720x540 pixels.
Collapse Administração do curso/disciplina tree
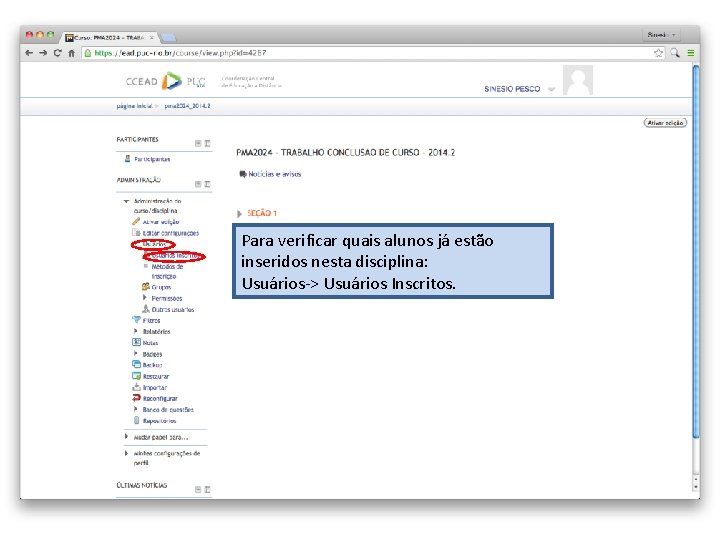126,201
